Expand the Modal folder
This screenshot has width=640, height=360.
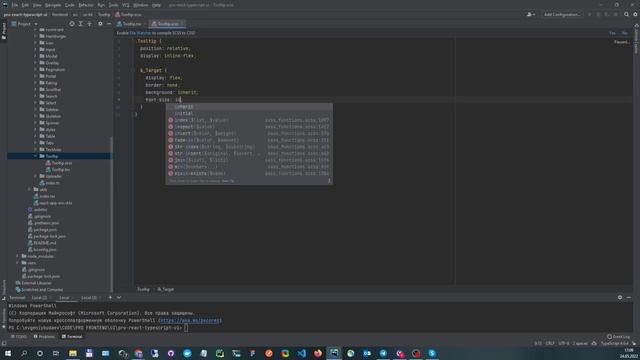[x=36, y=56]
